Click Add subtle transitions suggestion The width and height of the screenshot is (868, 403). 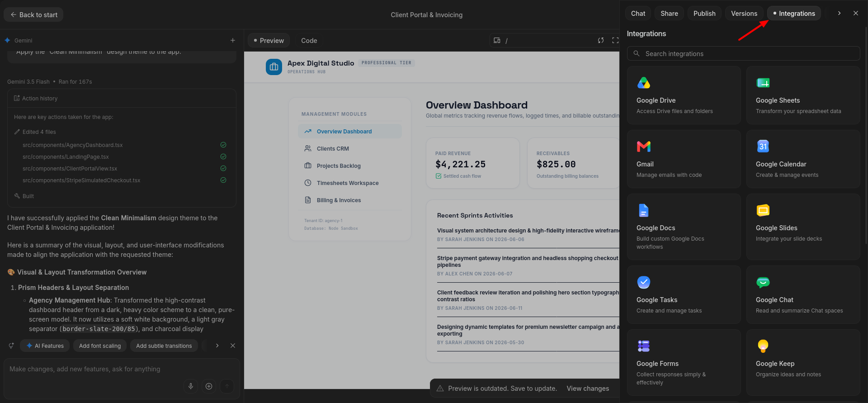[x=164, y=346]
